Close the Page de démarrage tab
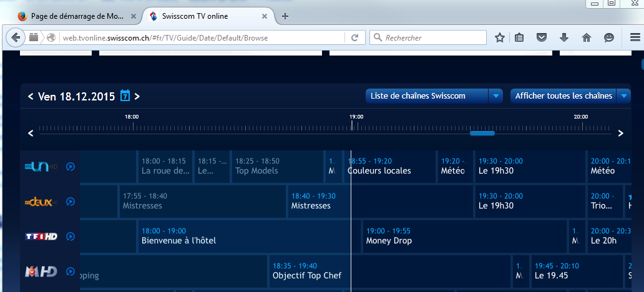The height and width of the screenshot is (292, 644). coord(133,16)
